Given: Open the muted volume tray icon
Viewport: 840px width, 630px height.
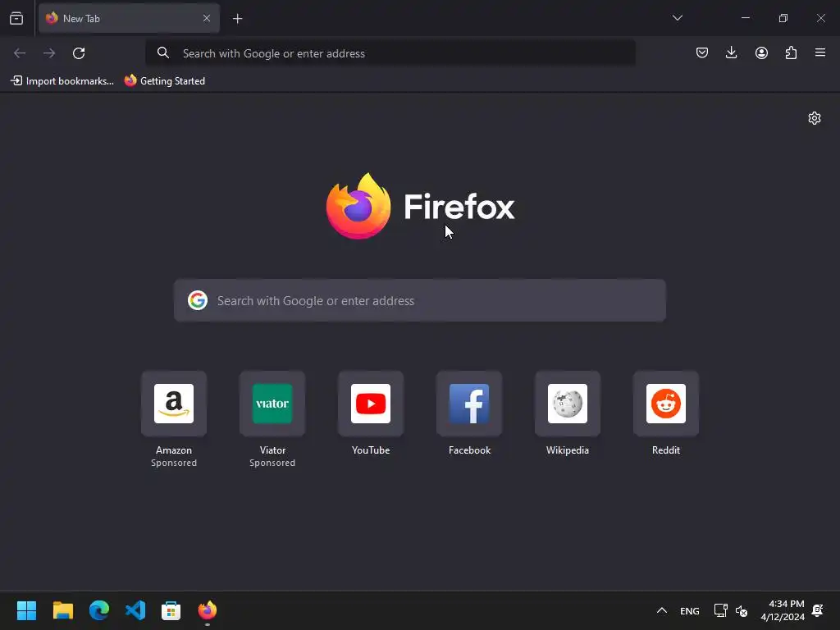Looking at the screenshot, I should click(x=742, y=610).
